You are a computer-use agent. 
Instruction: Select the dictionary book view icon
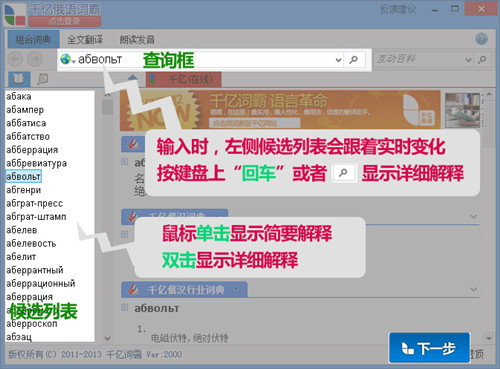pyautogui.click(x=19, y=79)
